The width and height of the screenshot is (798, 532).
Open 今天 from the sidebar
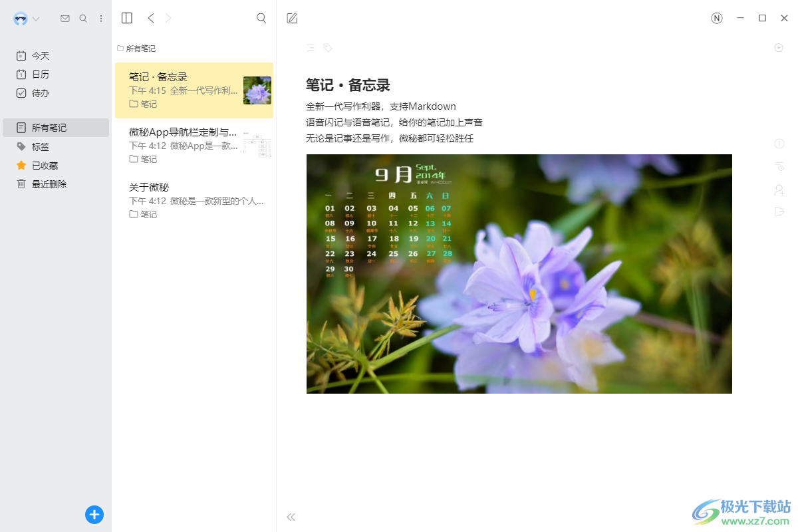click(40, 55)
